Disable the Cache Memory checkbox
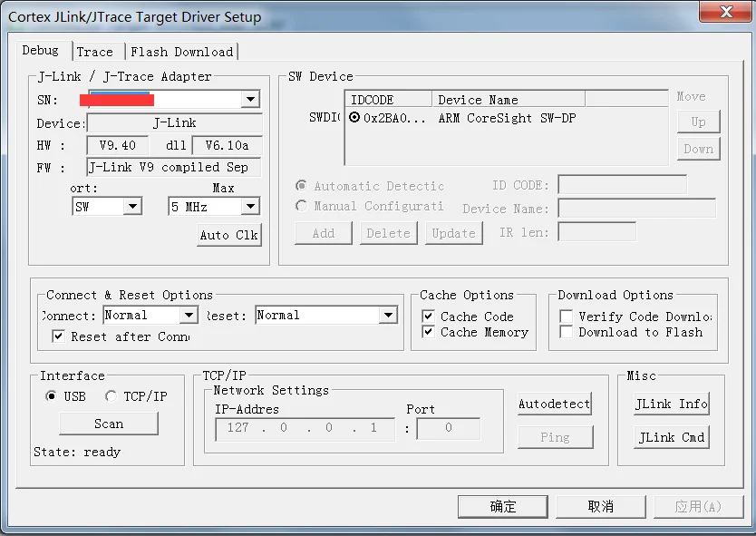 pyautogui.click(x=428, y=332)
